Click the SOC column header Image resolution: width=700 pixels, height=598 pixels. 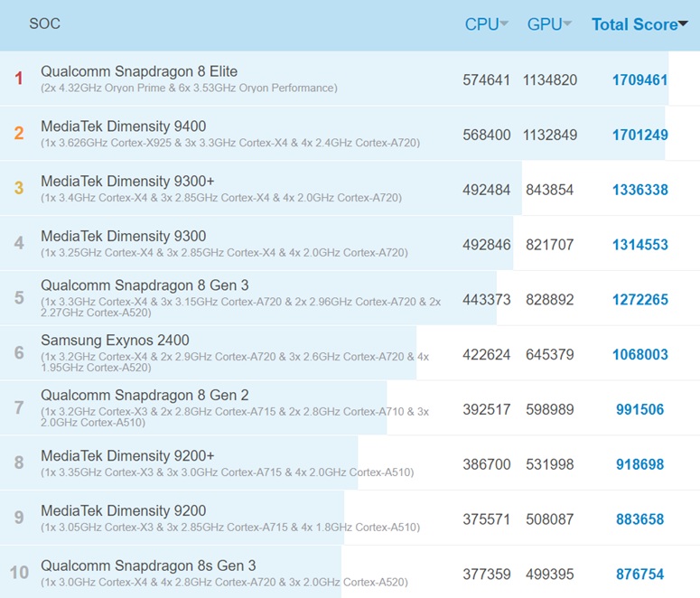point(44,23)
